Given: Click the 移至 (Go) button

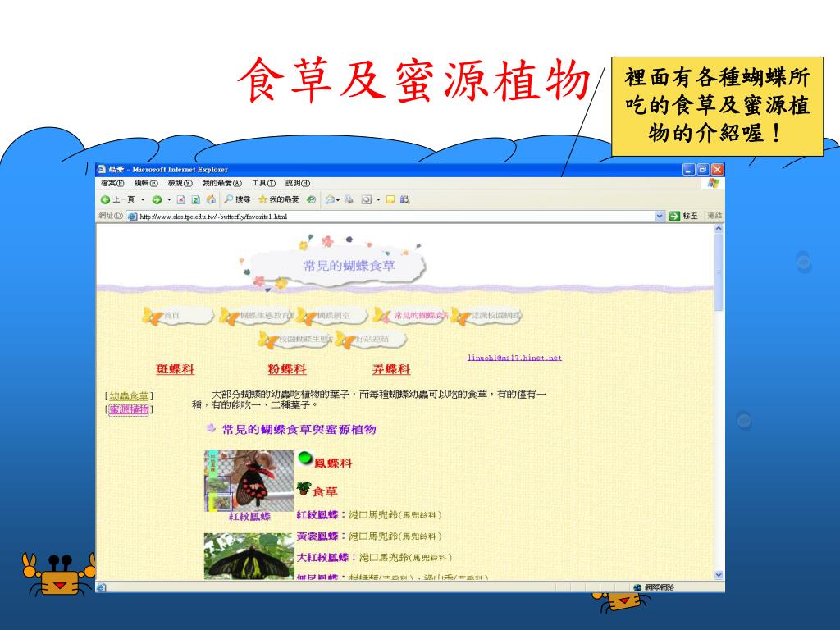Looking at the screenshot, I should [684, 216].
